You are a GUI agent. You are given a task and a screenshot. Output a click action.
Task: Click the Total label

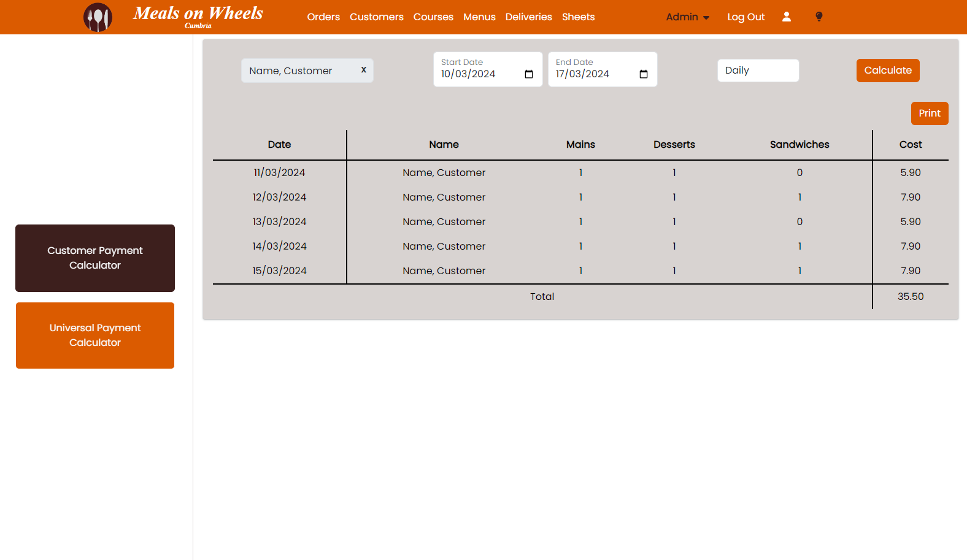(x=542, y=297)
